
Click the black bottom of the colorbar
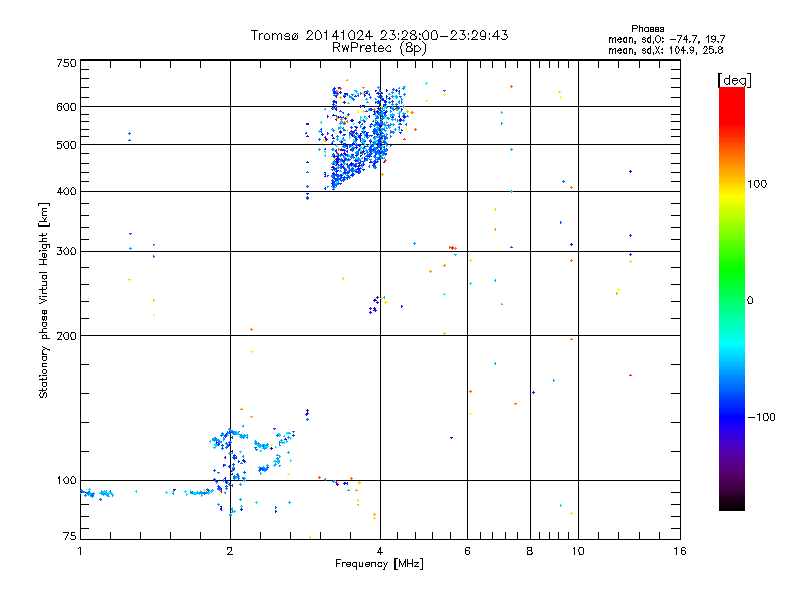732,503
